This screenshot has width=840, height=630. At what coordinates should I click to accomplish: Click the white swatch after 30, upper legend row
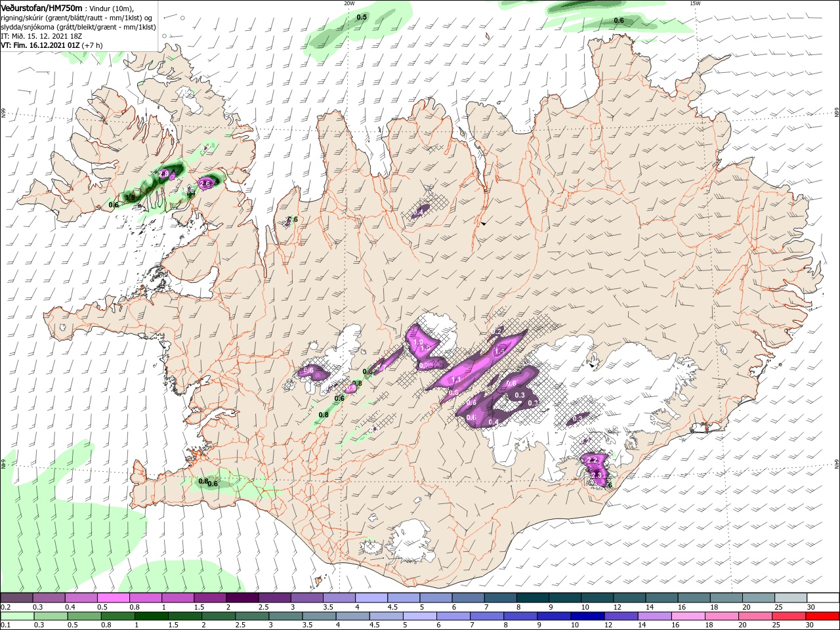click(x=822, y=598)
